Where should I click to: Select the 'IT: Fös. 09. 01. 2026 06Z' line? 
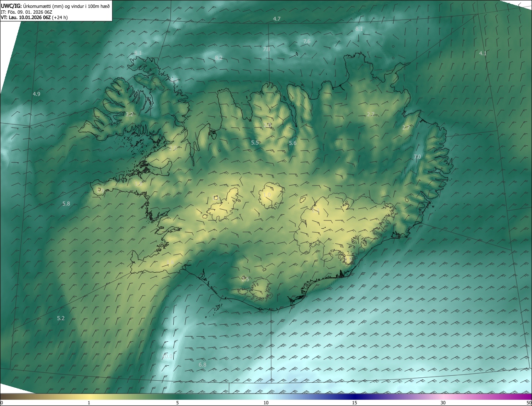pyautogui.click(x=27, y=12)
